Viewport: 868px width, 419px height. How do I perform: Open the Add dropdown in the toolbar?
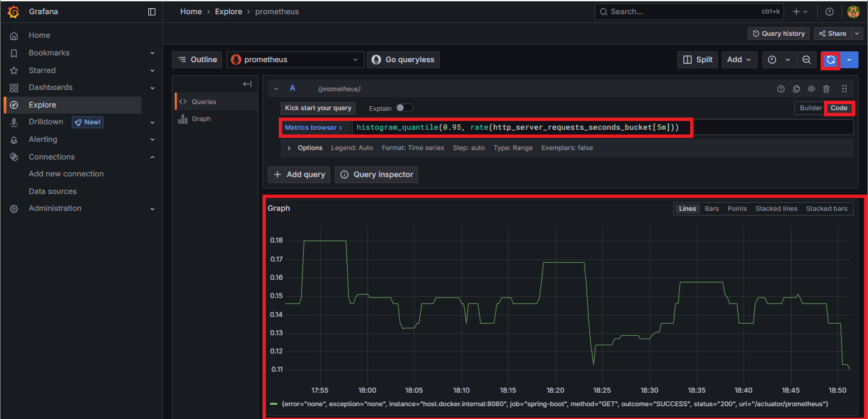pyautogui.click(x=739, y=59)
